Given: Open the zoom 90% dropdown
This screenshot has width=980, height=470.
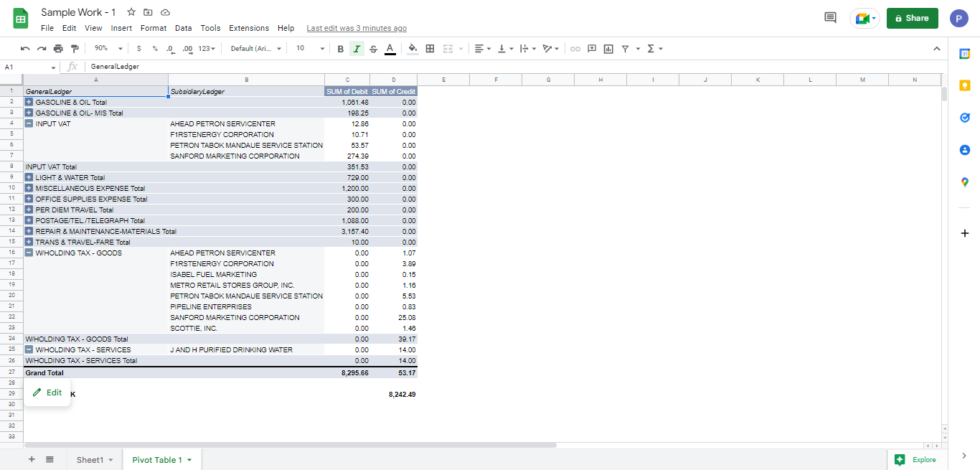Looking at the screenshot, I should [x=108, y=48].
